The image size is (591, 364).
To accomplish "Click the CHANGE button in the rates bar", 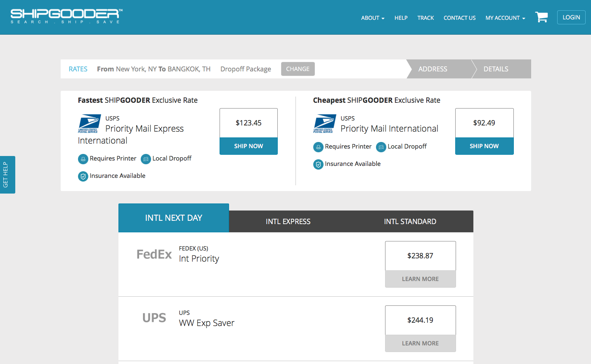I will (298, 69).
